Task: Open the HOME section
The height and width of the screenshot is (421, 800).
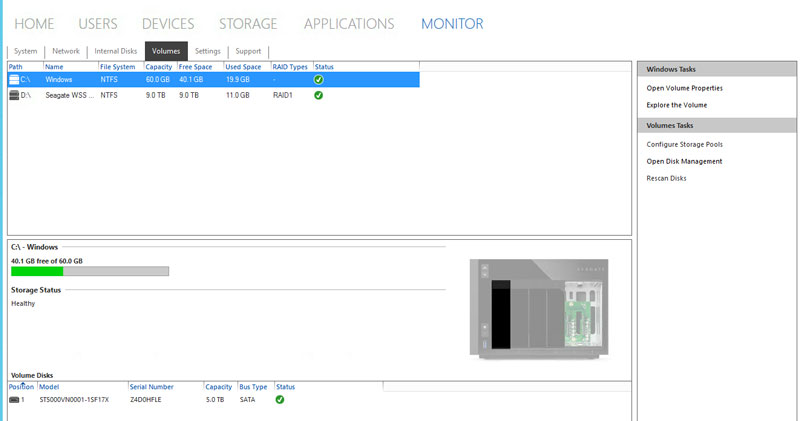Action: (x=34, y=23)
